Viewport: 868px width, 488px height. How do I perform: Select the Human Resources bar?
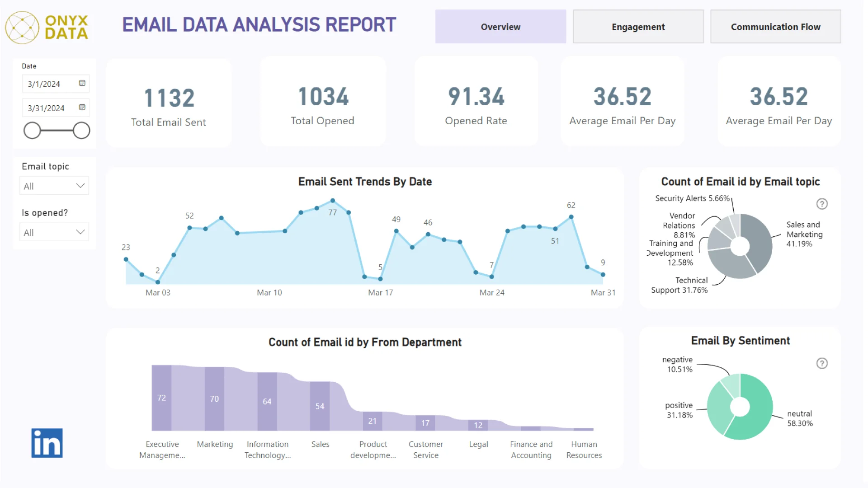coord(584,429)
